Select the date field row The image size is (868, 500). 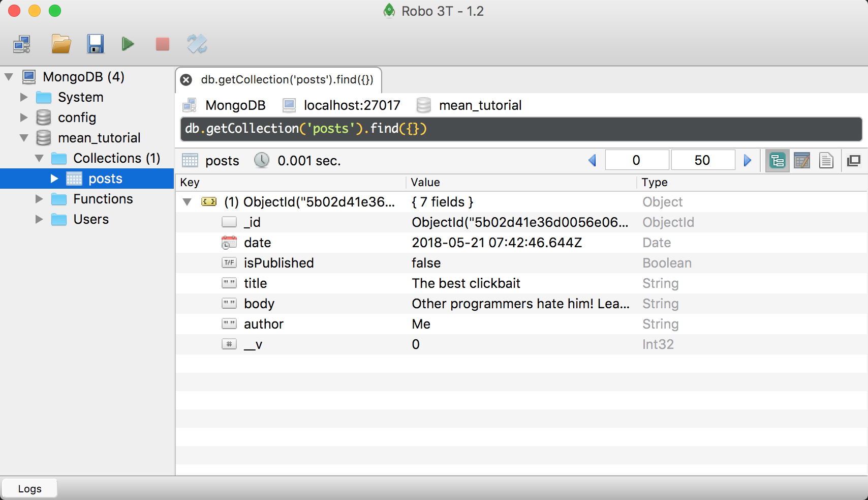tap(521, 243)
